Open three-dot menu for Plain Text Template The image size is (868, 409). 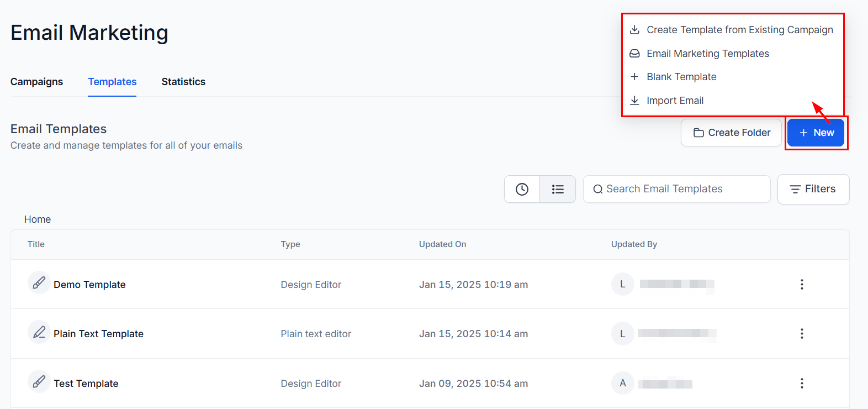(x=802, y=334)
